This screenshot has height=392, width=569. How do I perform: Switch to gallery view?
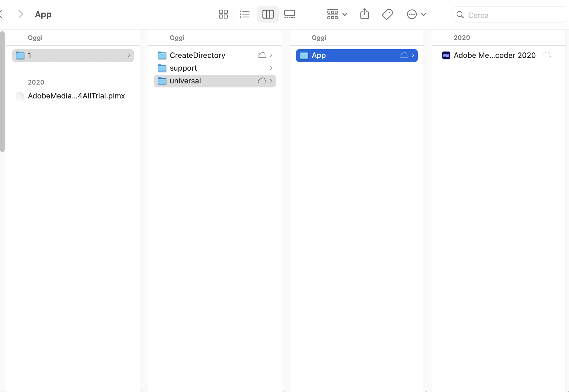pyautogui.click(x=289, y=14)
